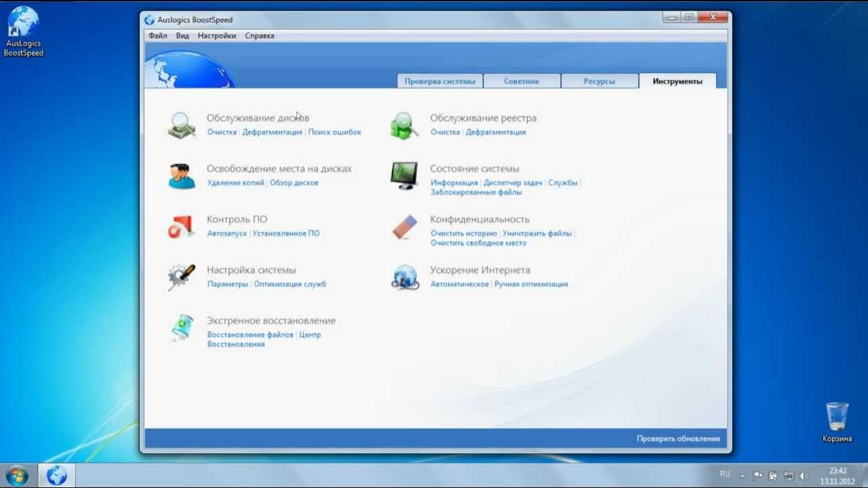
Task: Click Дефрагментация under Обслуживание реестра
Action: point(496,132)
